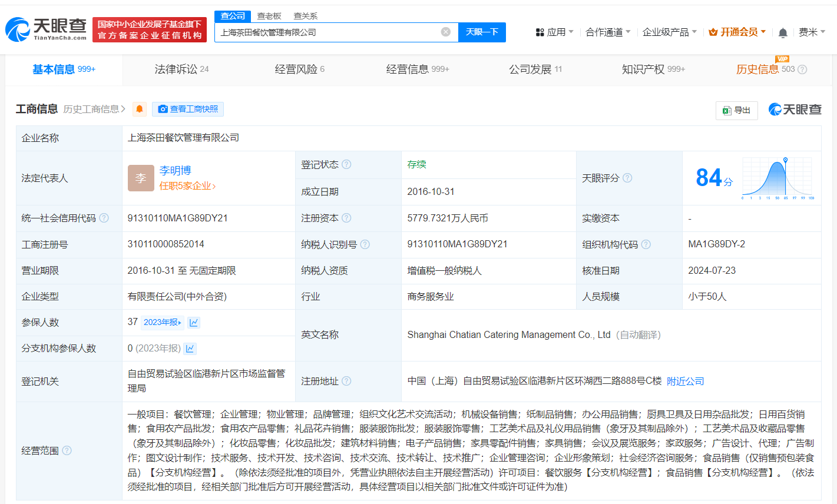Expand the 应用 dropdown menu

pos(557,32)
